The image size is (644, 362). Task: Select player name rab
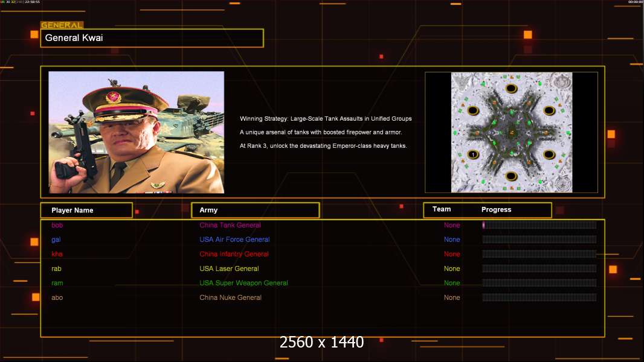[x=56, y=268]
